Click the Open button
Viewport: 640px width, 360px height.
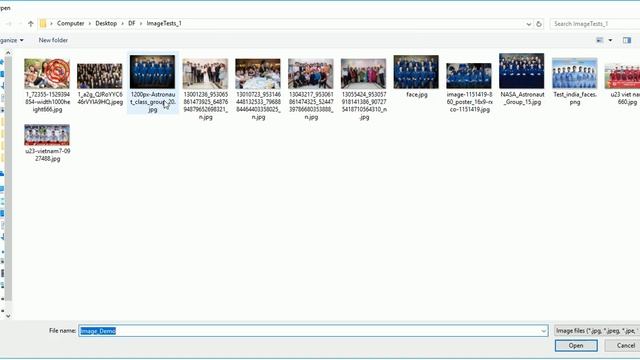[x=576, y=345]
